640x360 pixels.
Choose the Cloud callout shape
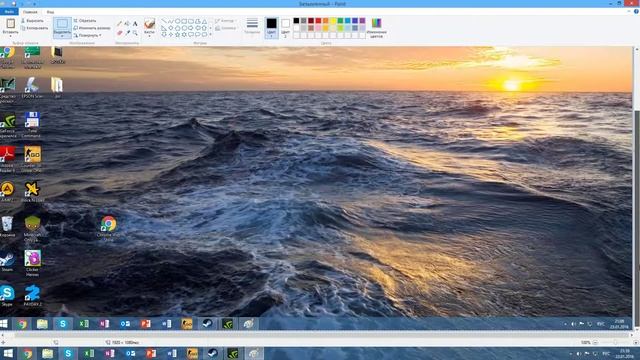[x=204, y=35]
